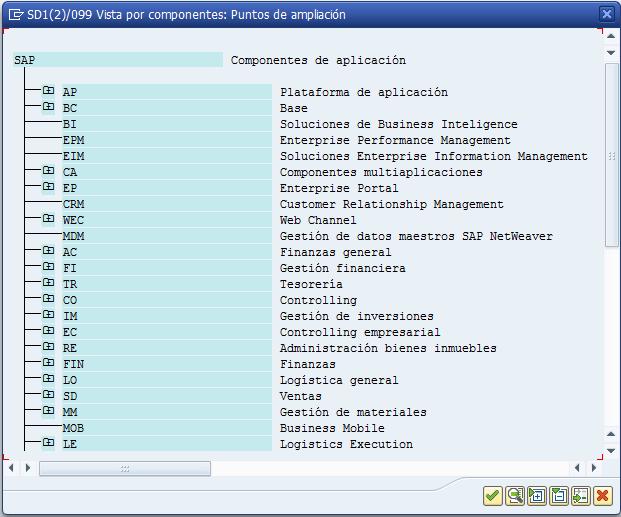Expand the CA node folder icon

pos(48,171)
